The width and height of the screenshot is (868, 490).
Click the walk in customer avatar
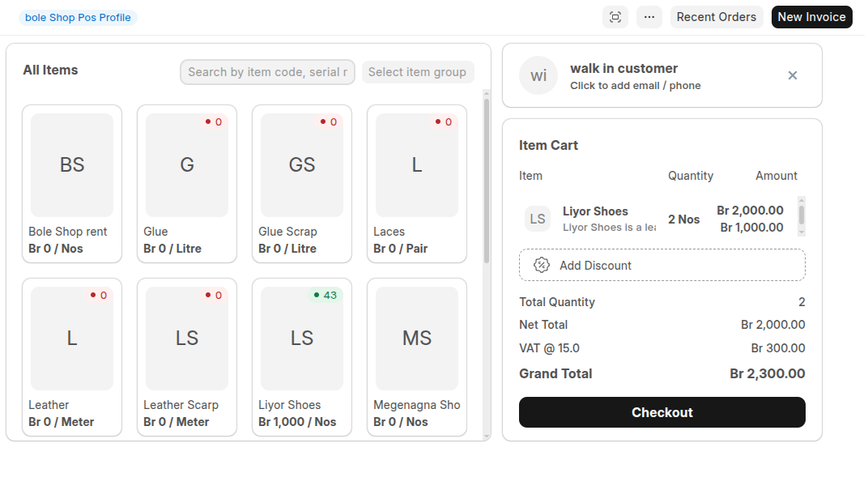538,75
